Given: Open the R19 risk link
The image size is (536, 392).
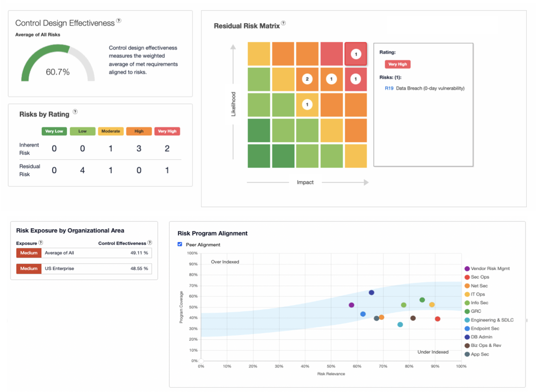Looking at the screenshot, I should [389, 88].
